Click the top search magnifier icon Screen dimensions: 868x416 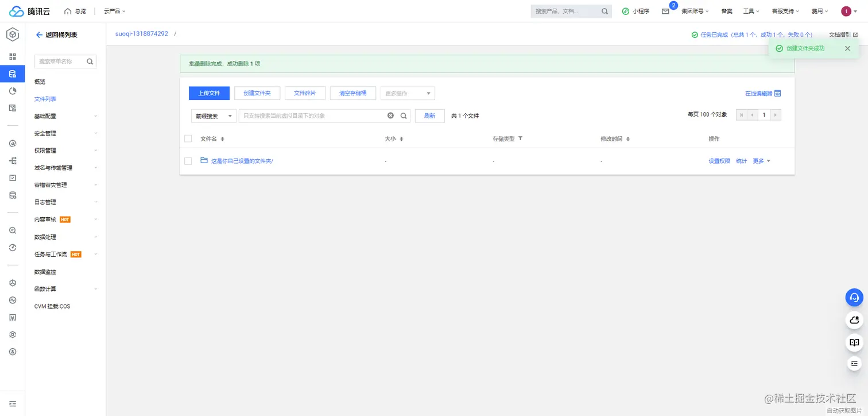pos(605,11)
